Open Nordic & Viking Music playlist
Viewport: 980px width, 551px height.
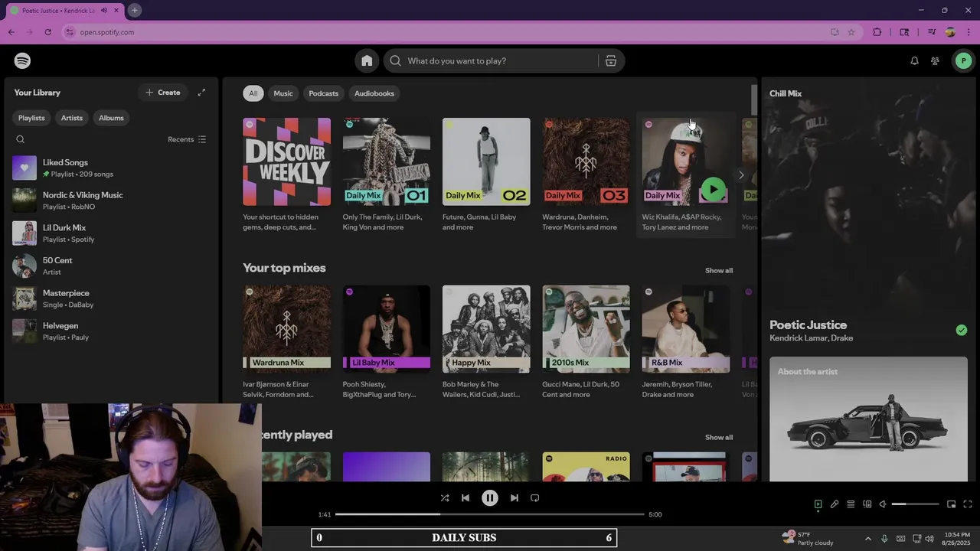pyautogui.click(x=111, y=201)
